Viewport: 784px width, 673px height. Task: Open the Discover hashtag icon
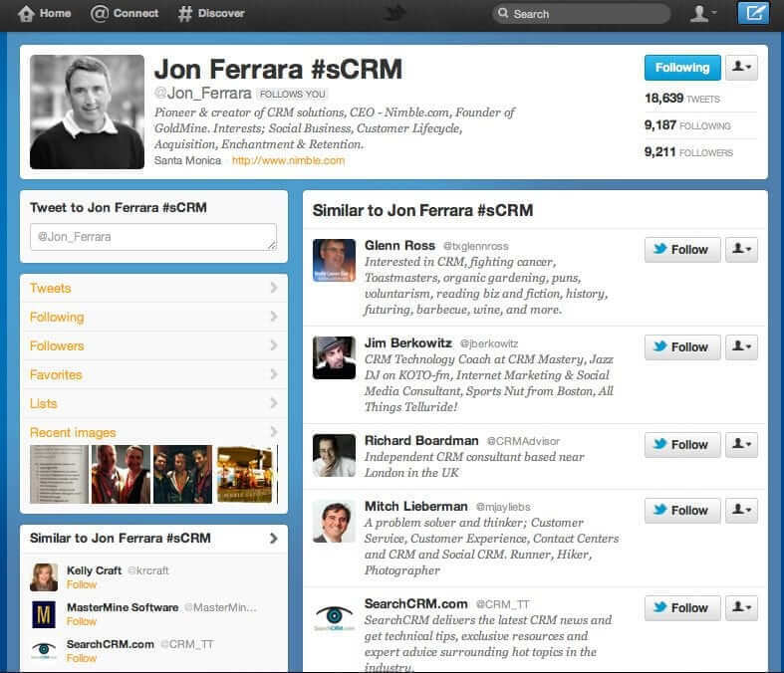184,14
